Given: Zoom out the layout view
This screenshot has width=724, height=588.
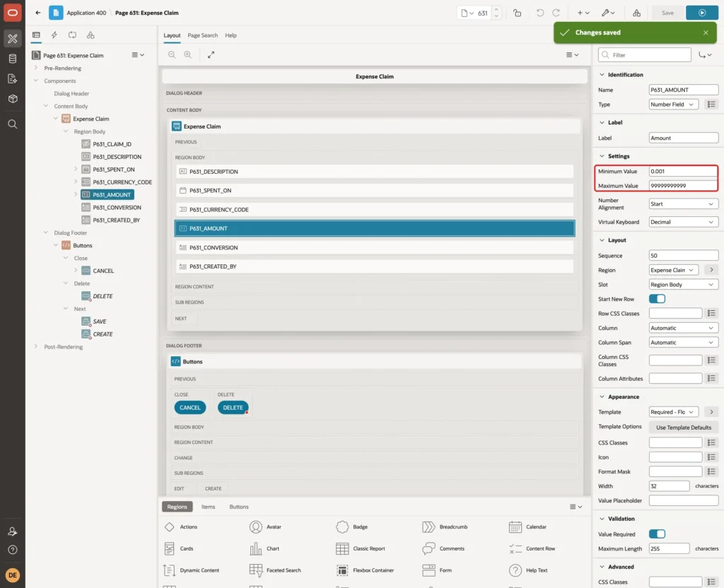Looking at the screenshot, I should [x=172, y=54].
